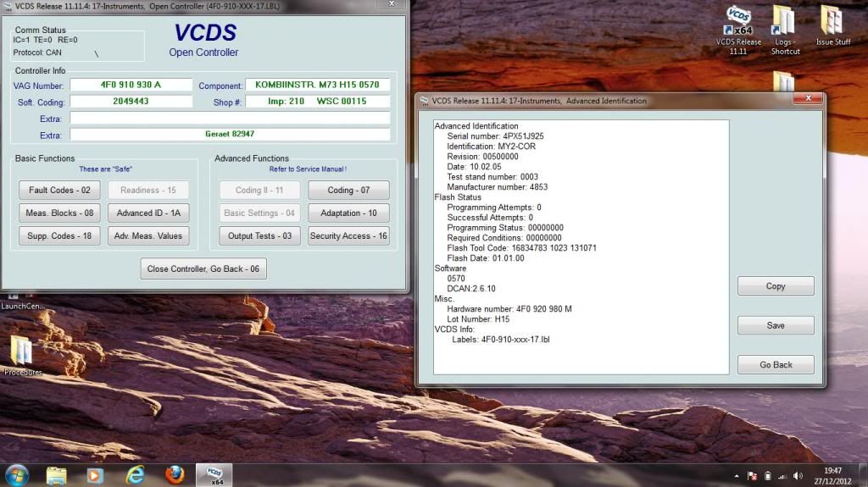The height and width of the screenshot is (487, 868).
Task: Open Advanced ID - 1A
Action: click(147, 213)
